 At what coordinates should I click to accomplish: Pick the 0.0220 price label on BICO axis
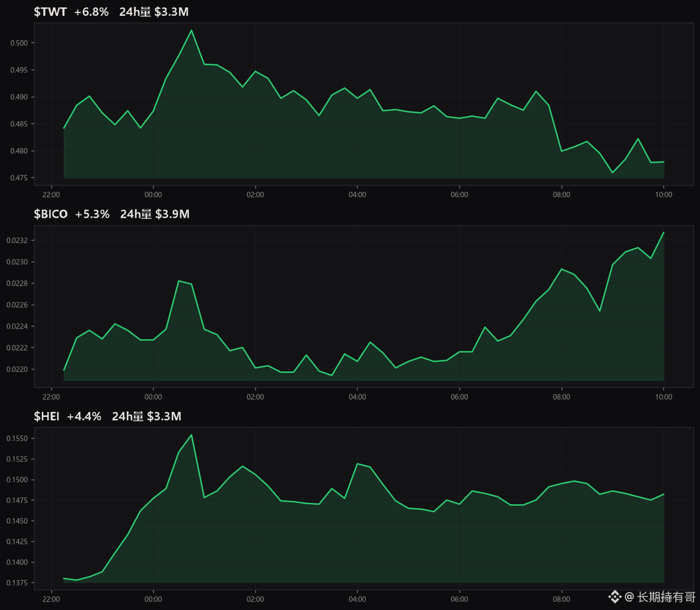coord(17,369)
